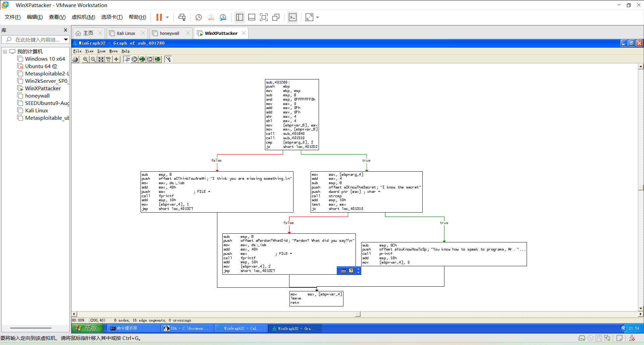Click the horizontal scrollbar thumb of graph
The height and width of the screenshot is (345, 644).
point(358,314)
